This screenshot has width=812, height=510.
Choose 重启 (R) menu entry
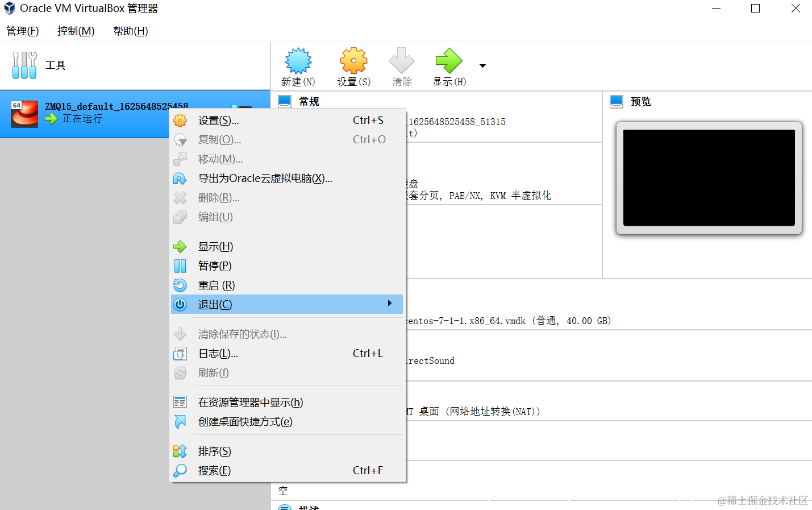[x=287, y=285]
